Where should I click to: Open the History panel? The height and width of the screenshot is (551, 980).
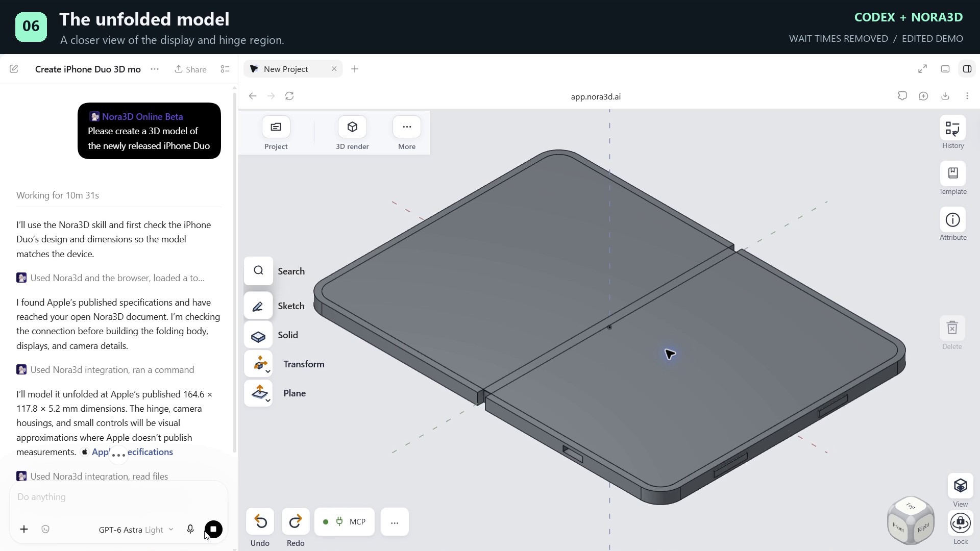pos(953,128)
